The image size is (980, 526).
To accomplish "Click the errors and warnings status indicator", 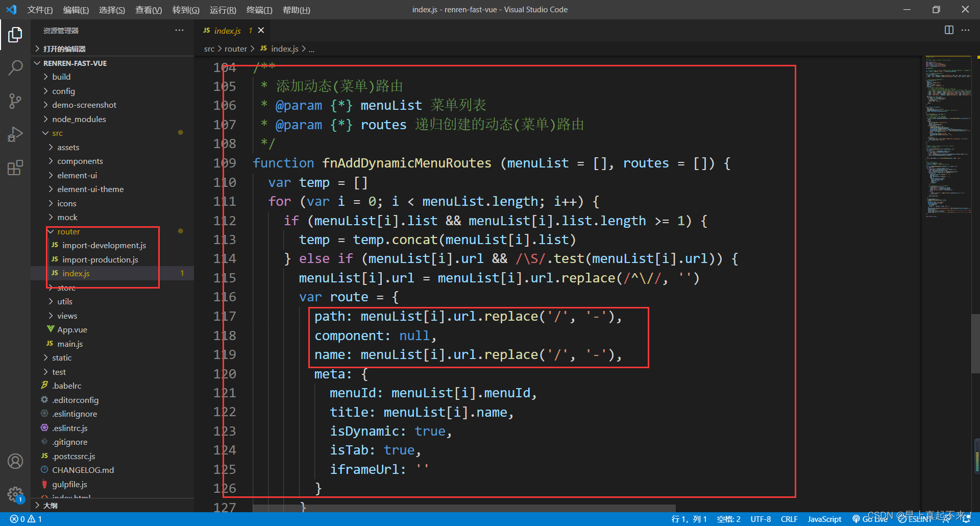I will 26,519.
